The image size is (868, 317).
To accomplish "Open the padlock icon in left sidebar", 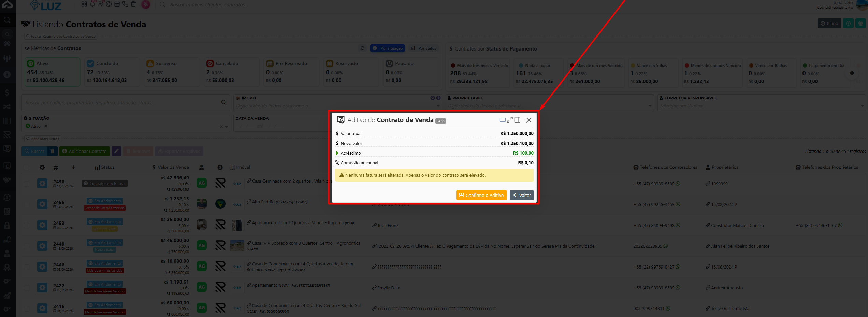I will (7, 226).
